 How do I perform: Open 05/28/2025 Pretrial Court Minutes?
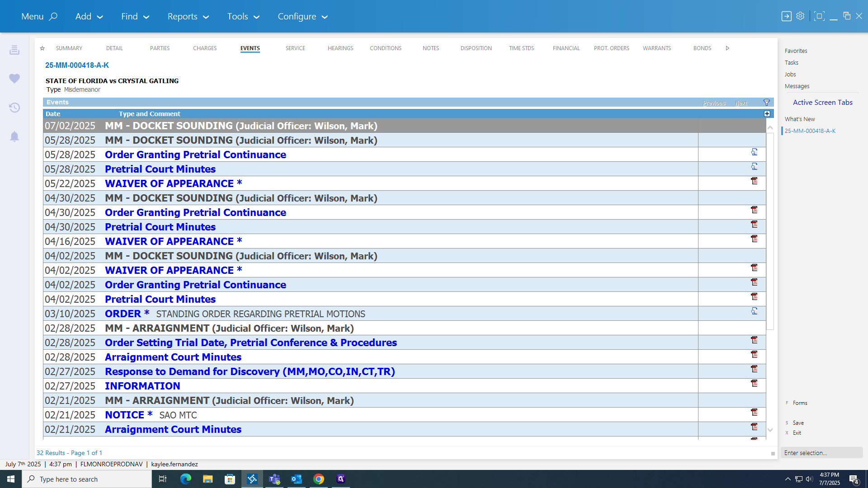pyautogui.click(x=160, y=169)
